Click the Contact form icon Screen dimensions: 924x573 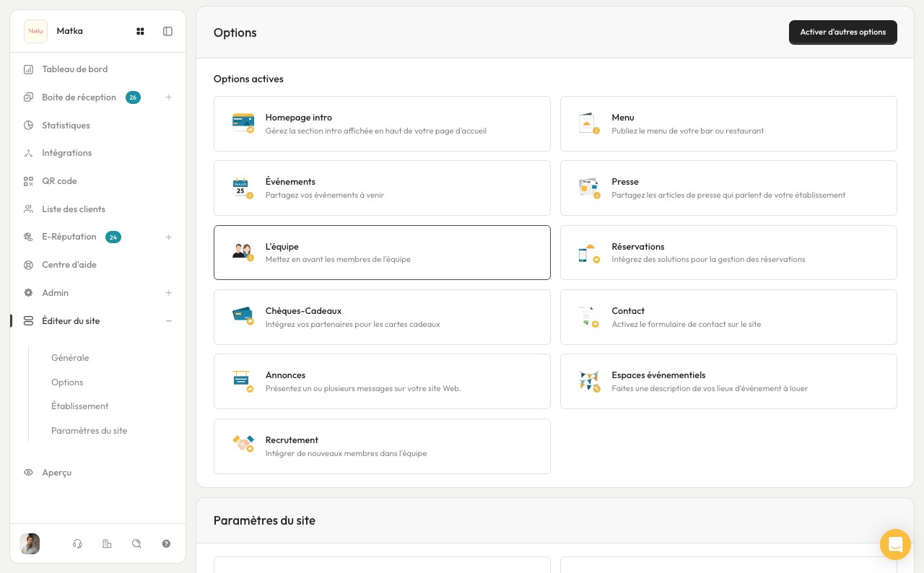(x=589, y=317)
